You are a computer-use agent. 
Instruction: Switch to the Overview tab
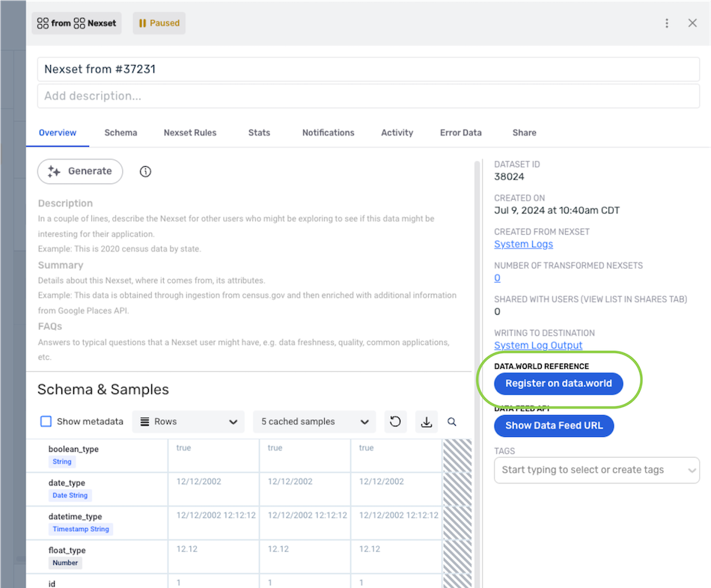click(58, 133)
